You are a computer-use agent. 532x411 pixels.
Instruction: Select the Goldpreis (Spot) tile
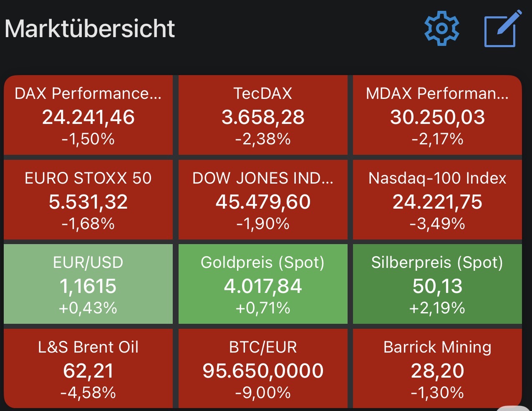tap(263, 284)
